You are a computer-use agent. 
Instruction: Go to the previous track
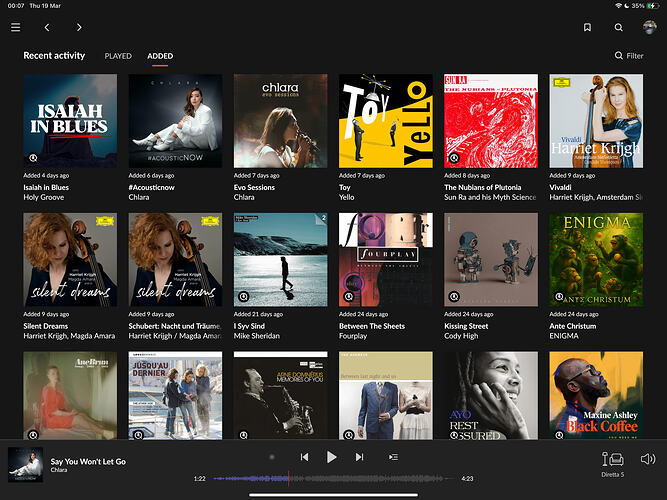click(305, 457)
